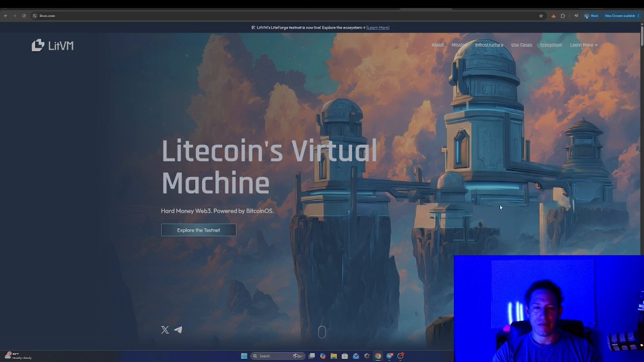Image resolution: width=644 pixels, height=362 pixels.
Task: Open the Infrastructure nav item
Action: 489,45
